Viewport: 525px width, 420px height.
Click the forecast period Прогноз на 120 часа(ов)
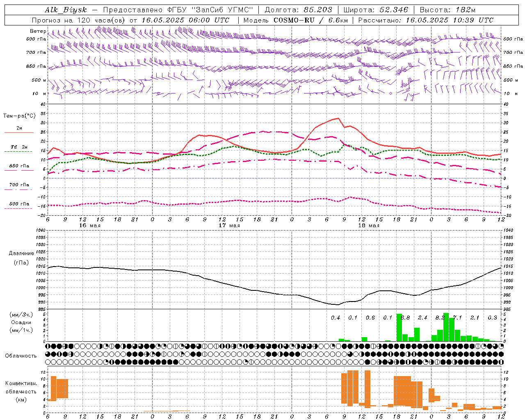click(x=78, y=20)
